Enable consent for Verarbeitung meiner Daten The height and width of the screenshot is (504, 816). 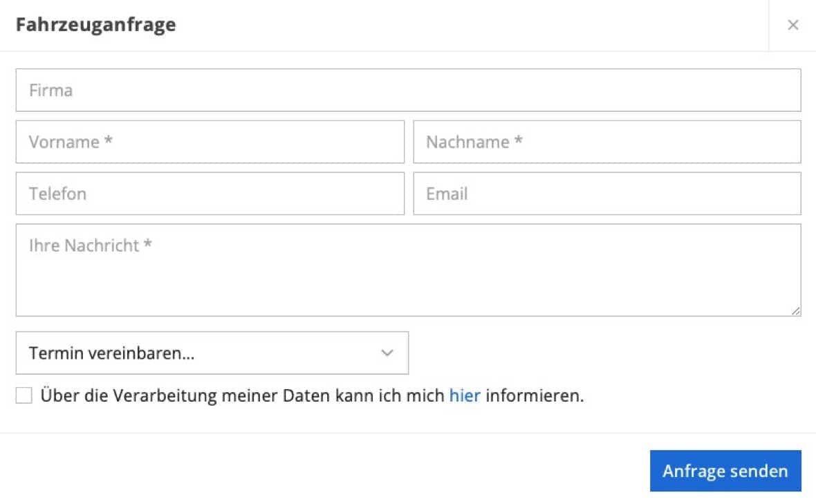[x=24, y=395]
